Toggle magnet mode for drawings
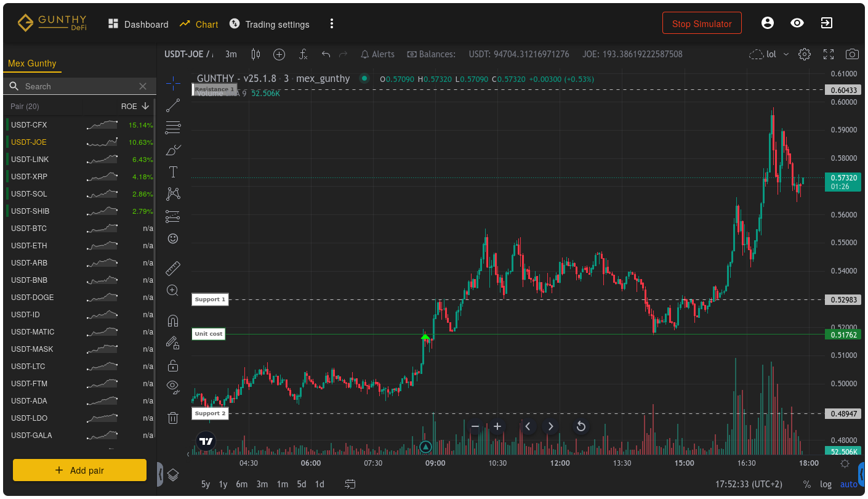 tap(173, 321)
